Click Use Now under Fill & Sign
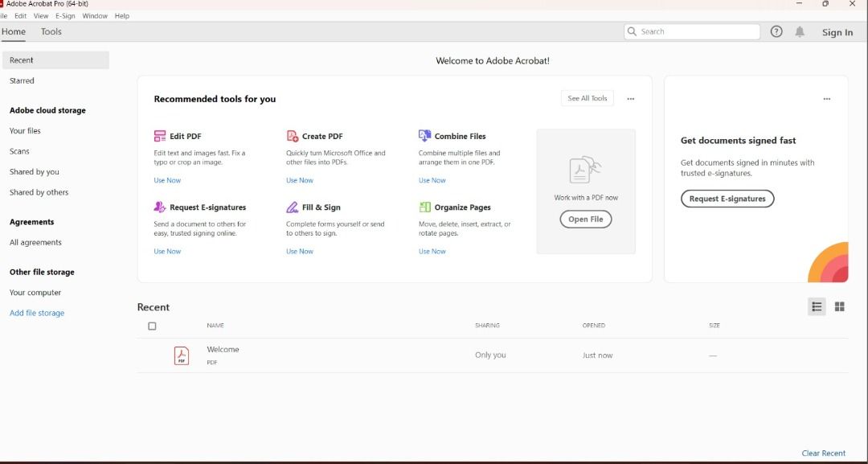The height and width of the screenshot is (464, 868). [300, 252]
